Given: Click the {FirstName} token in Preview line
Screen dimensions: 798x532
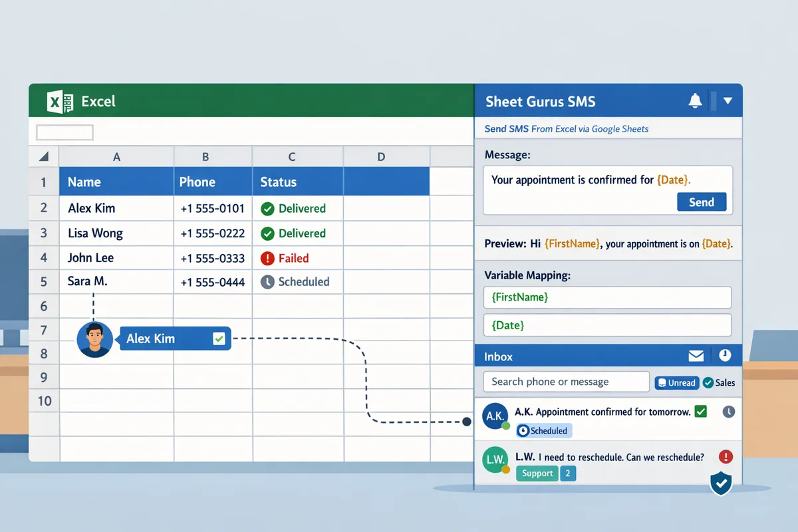Looking at the screenshot, I should point(573,244).
